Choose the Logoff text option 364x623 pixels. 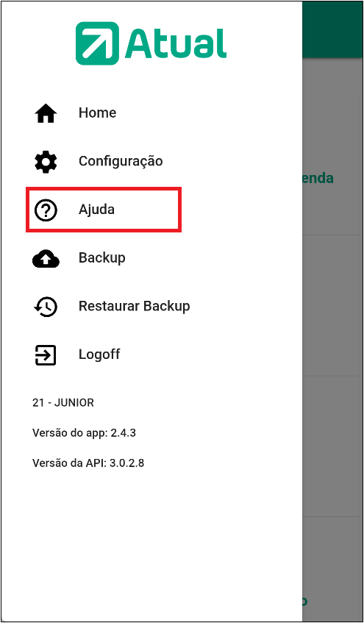99,355
